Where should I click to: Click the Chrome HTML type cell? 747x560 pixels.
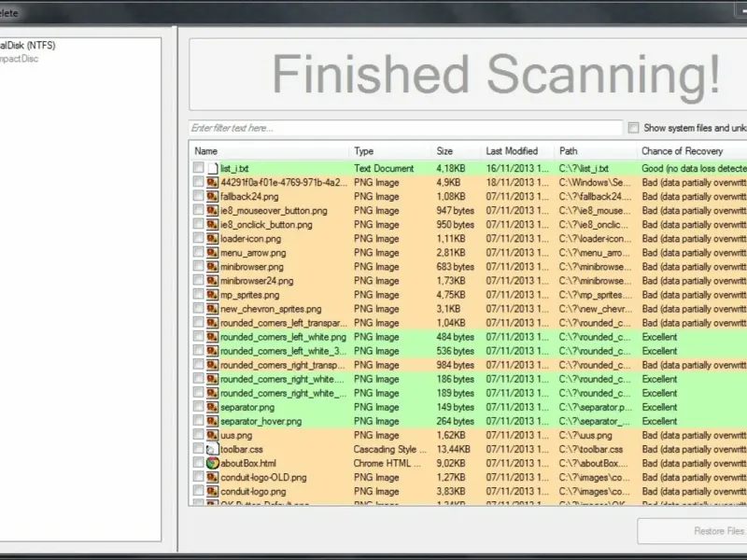[x=387, y=463]
